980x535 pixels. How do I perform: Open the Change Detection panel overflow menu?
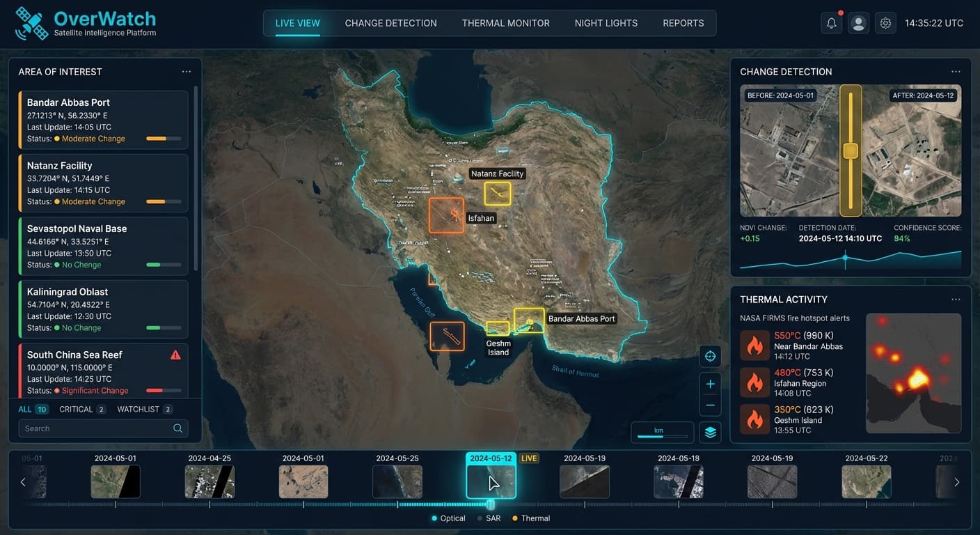(956, 71)
